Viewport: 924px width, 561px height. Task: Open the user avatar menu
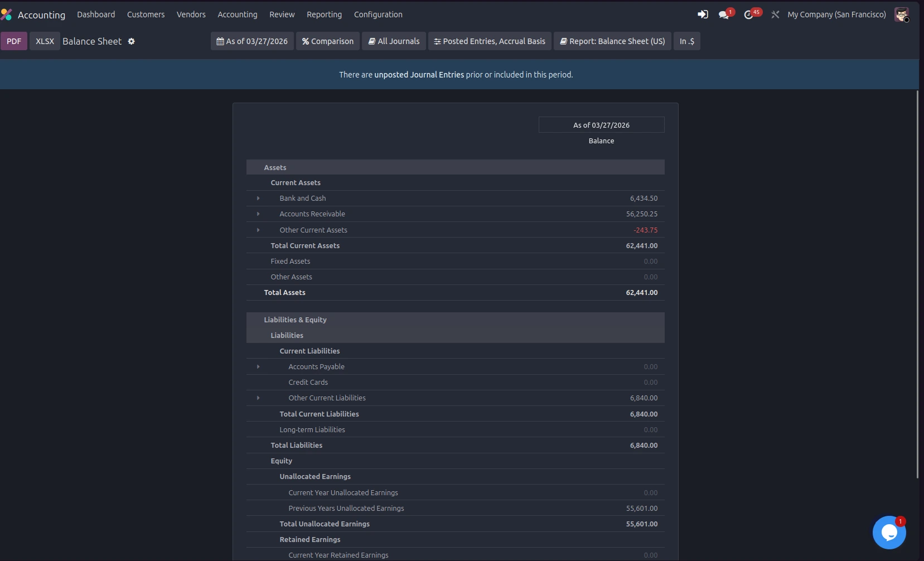click(x=901, y=14)
